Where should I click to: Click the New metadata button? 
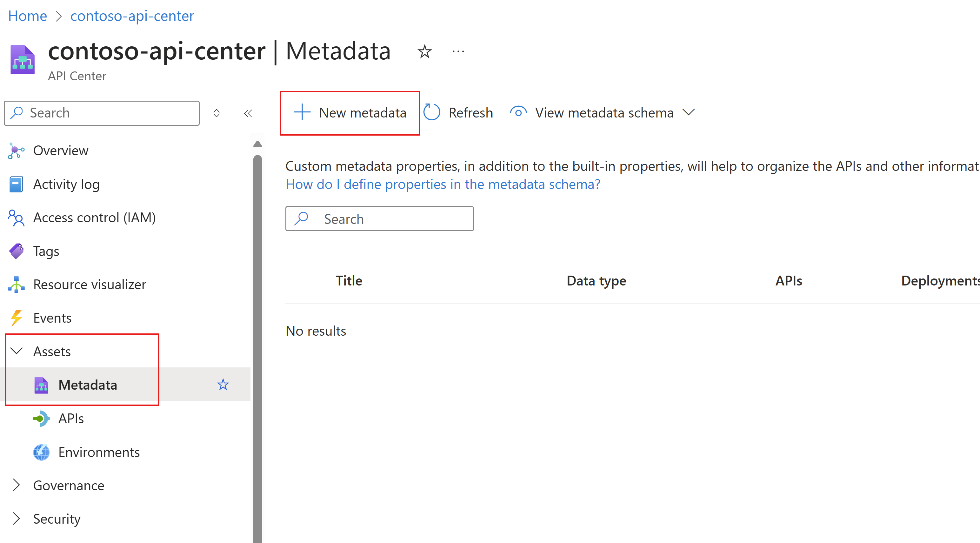click(x=350, y=113)
